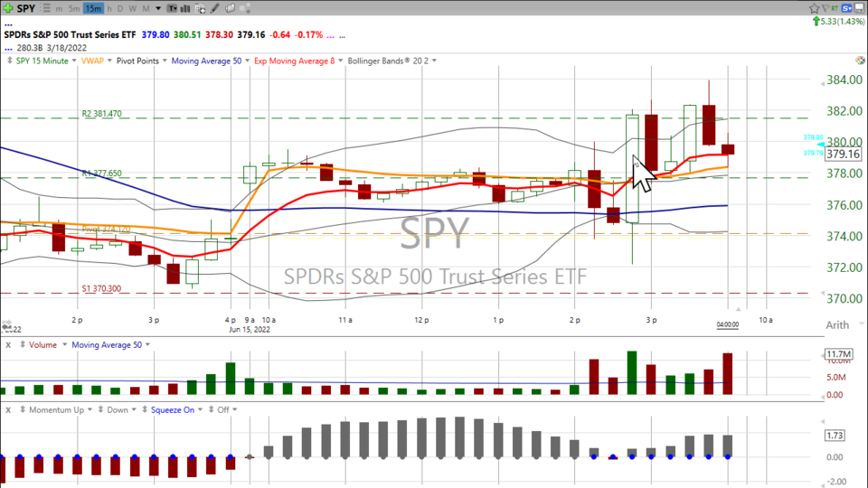868x488 pixels.
Task: Close the Volume pane with its x
Action: (x=8, y=344)
